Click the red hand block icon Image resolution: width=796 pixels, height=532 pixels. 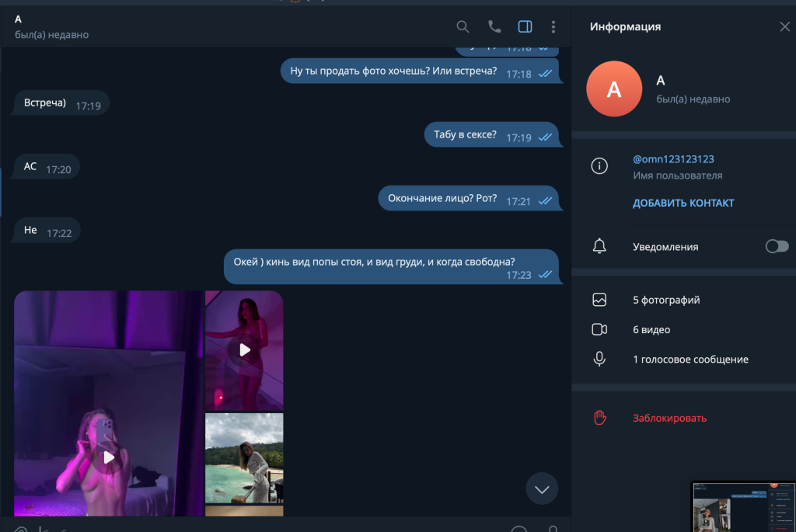tap(599, 418)
